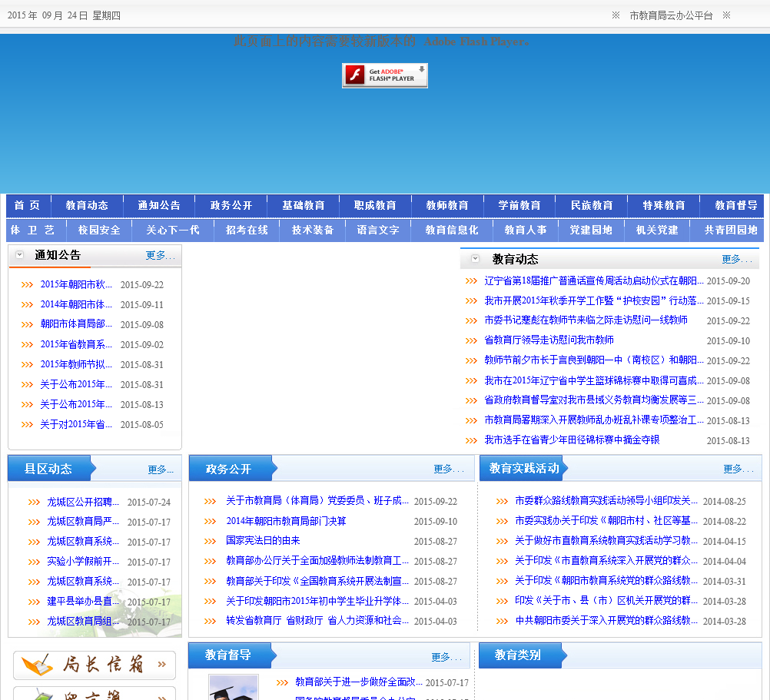Open news 省教育厅领导走访慰问我市教师
This screenshot has width=770, height=700.
[x=549, y=340]
